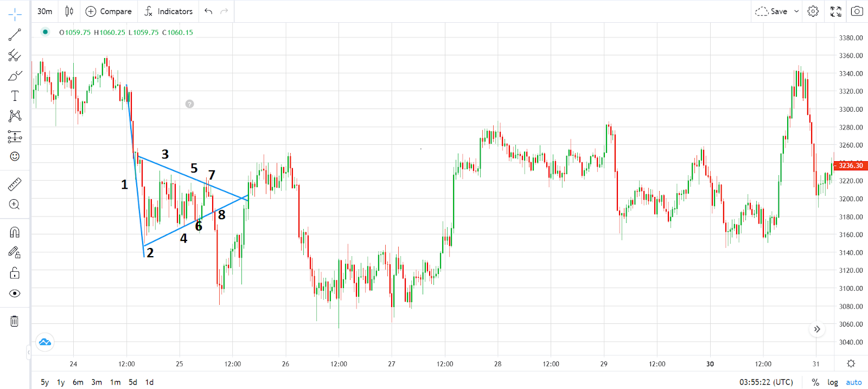Screen dimensions: 868x389
Task: Open the 30m timeframe dropdown
Action: pos(45,11)
